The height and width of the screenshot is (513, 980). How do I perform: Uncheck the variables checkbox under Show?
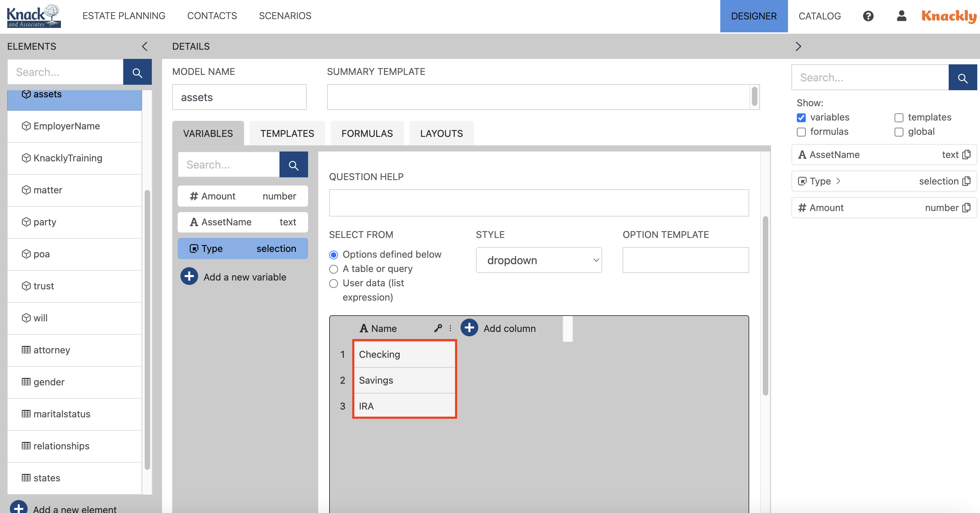point(802,117)
